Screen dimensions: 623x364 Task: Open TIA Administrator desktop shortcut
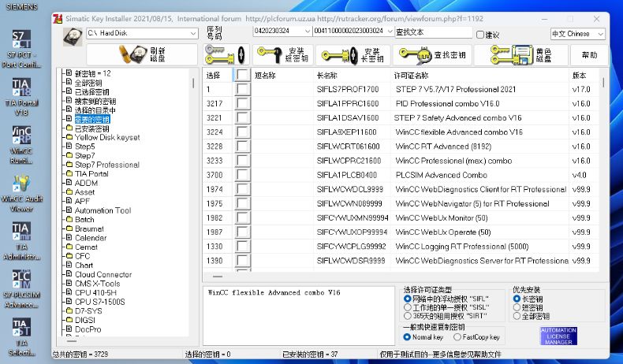[x=21, y=241]
